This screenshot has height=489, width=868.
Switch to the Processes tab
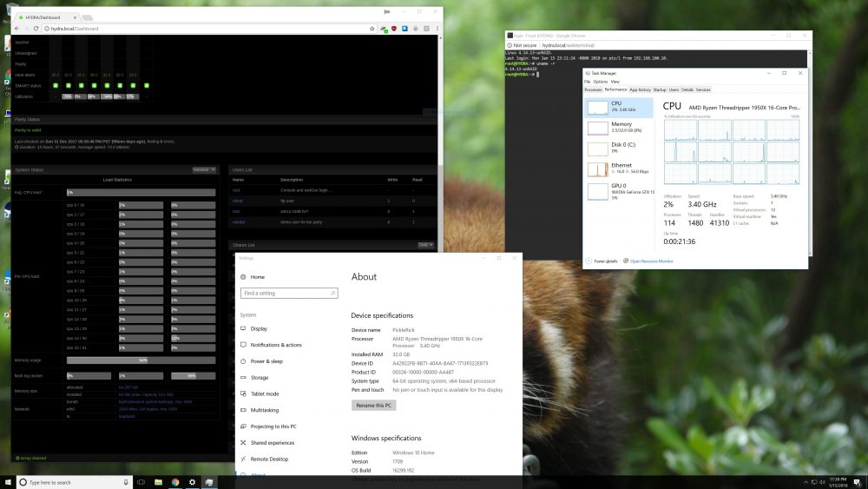pos(593,89)
